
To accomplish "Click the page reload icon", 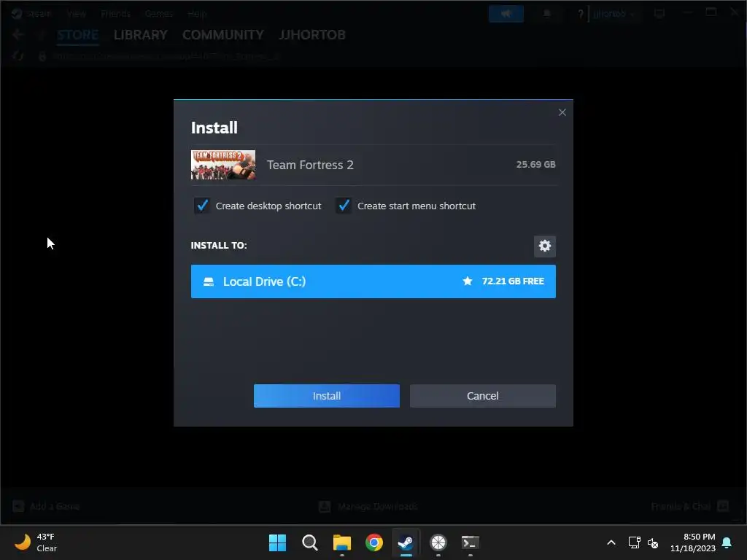I will (x=18, y=56).
